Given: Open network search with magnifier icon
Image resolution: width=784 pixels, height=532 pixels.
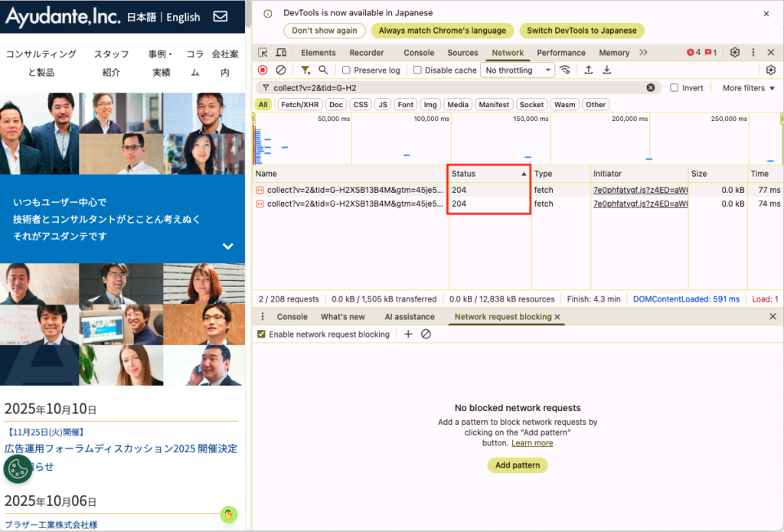Looking at the screenshot, I should [323, 70].
